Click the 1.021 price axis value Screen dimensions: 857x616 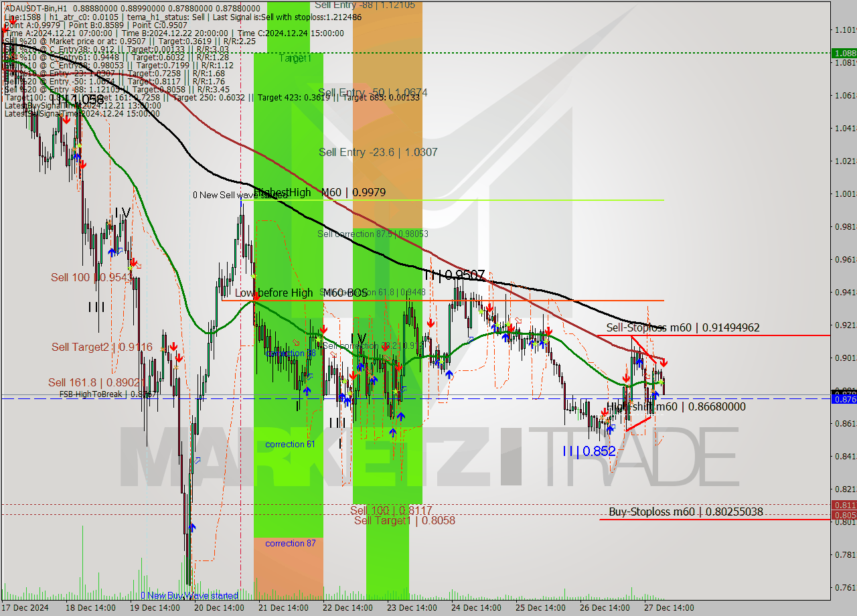tap(845, 161)
